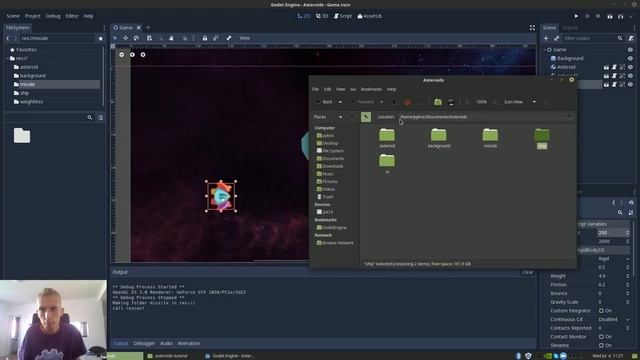The height and width of the screenshot is (360, 640).
Task: Click the Pan mode hand tool
Action: coord(171,38)
